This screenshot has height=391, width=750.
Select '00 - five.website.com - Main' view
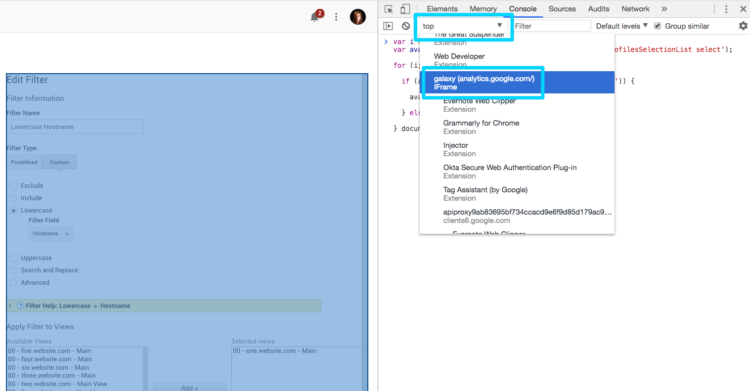pos(50,351)
